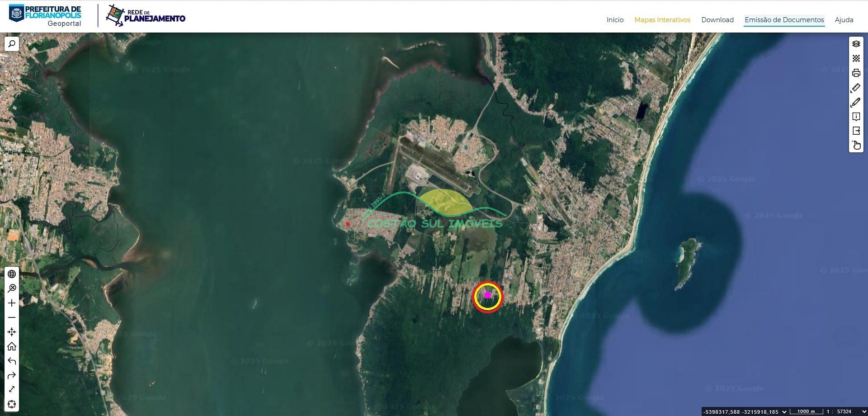Click the print map icon
868x416 pixels.
tap(856, 73)
